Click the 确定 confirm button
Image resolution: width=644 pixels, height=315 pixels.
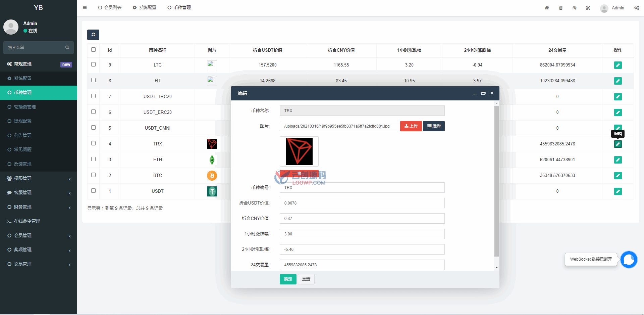(x=288, y=279)
